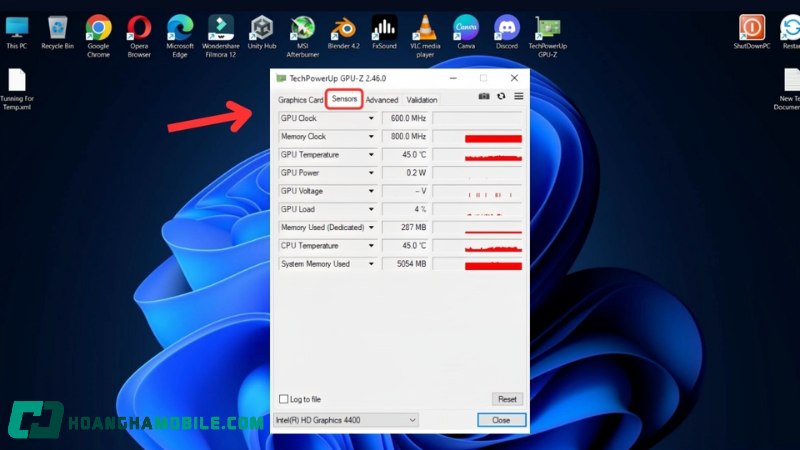The image size is (800, 450).
Task: Click the GPU Load history graph
Action: (478, 209)
